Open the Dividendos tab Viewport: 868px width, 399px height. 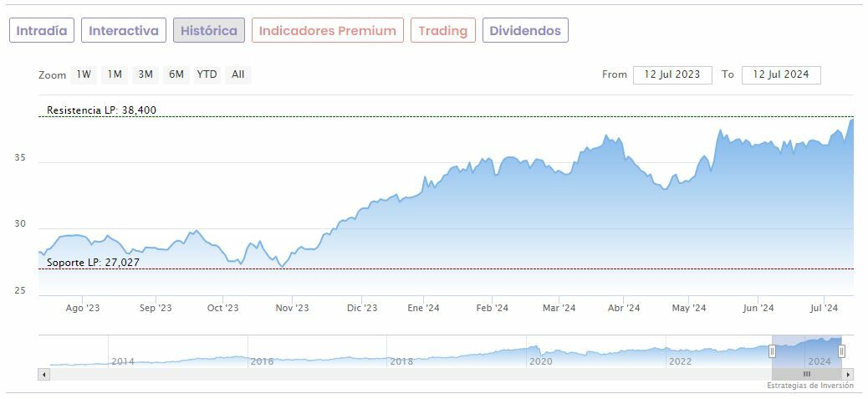525,31
